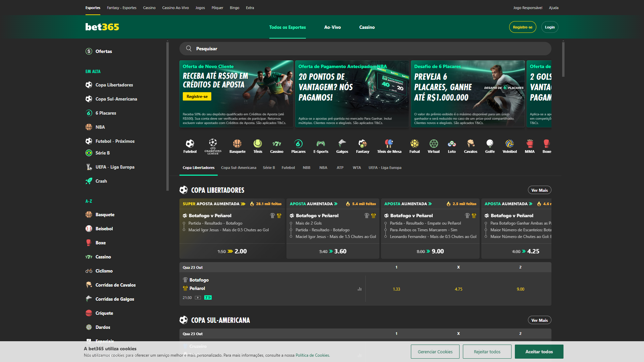Select the Tênis ball icon

(x=258, y=146)
